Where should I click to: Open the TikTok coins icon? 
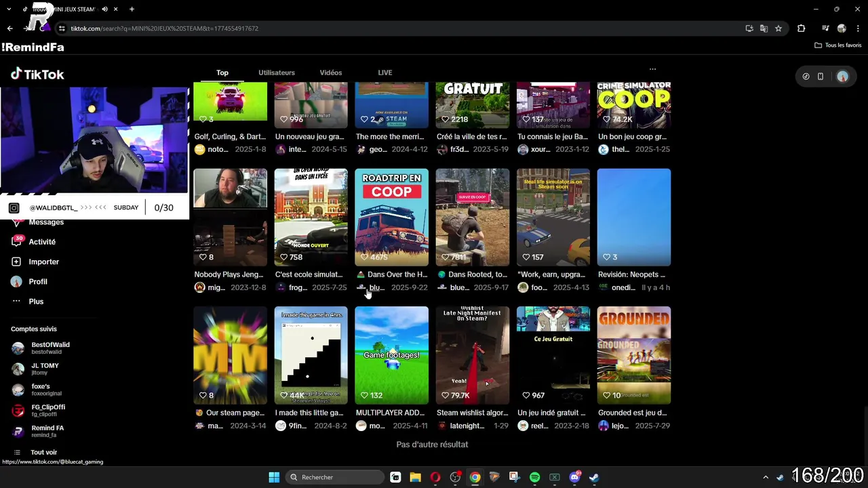click(806, 77)
